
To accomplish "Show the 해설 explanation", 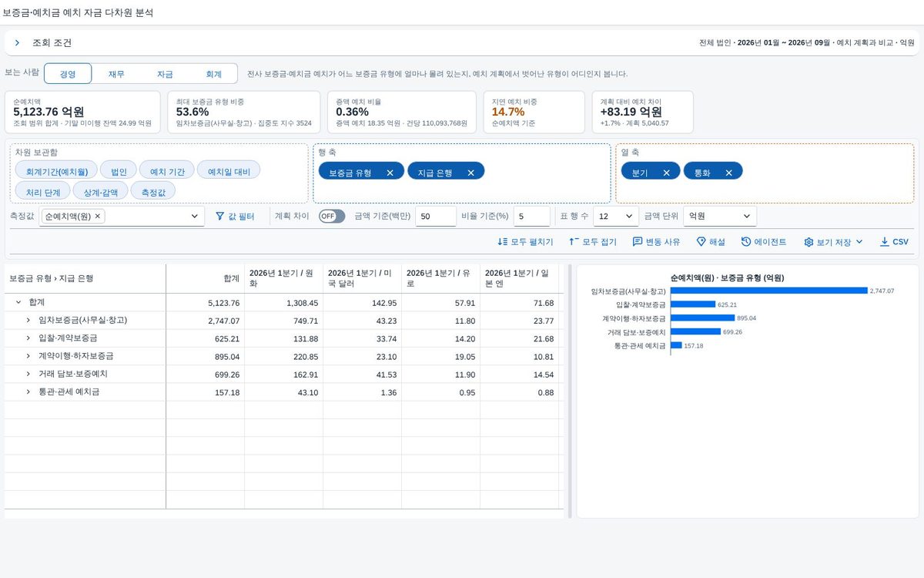I will point(711,242).
